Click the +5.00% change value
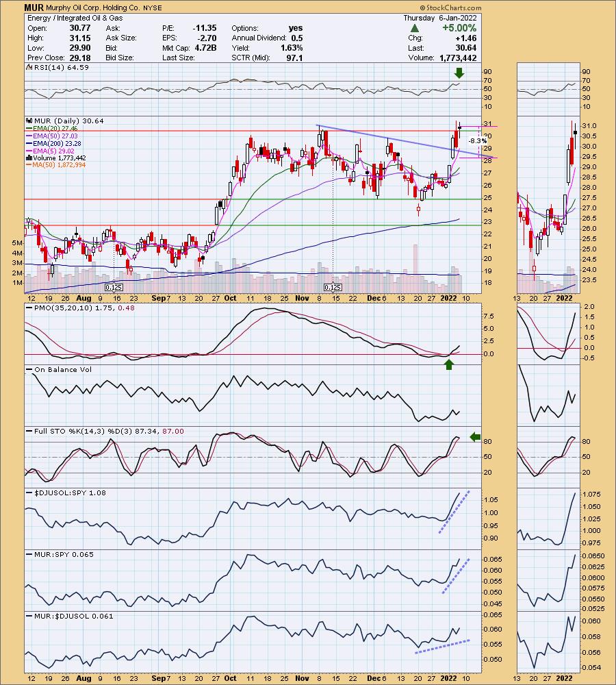The height and width of the screenshot is (685, 616). tap(459, 28)
